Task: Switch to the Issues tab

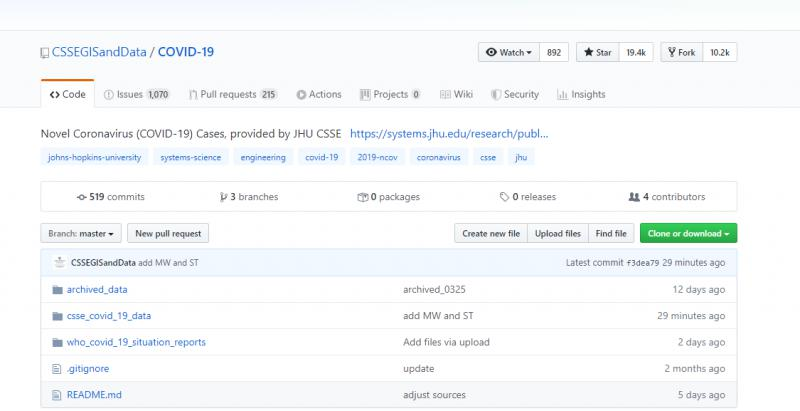Action: (x=136, y=94)
